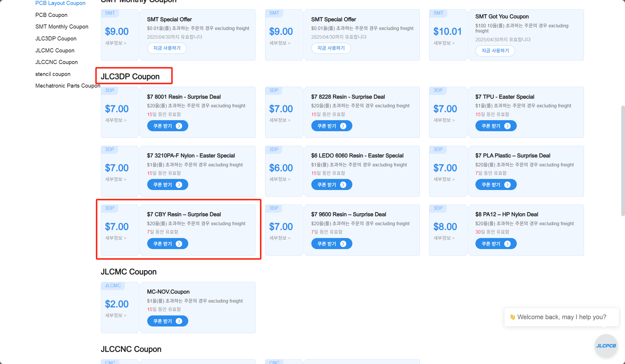Screen dimensions: 625x364
Task: Select stencil coupon sidebar link
Action: 53,74
